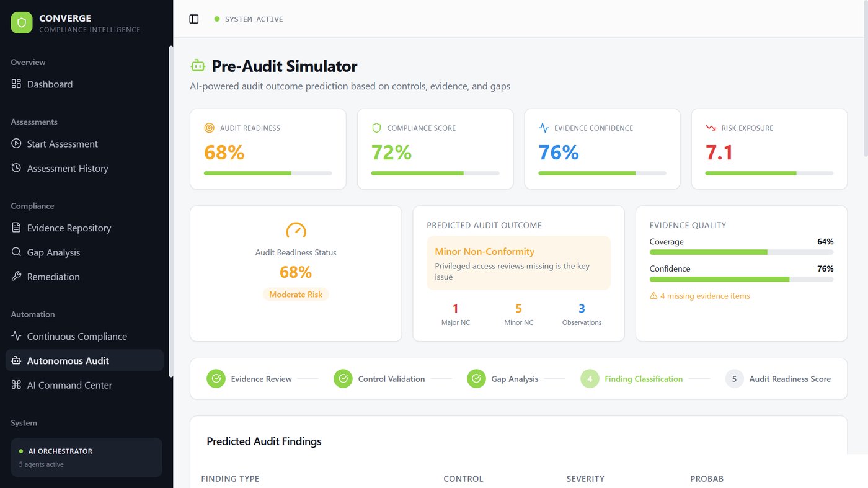Click the green System Active status dot

pyautogui.click(x=217, y=19)
